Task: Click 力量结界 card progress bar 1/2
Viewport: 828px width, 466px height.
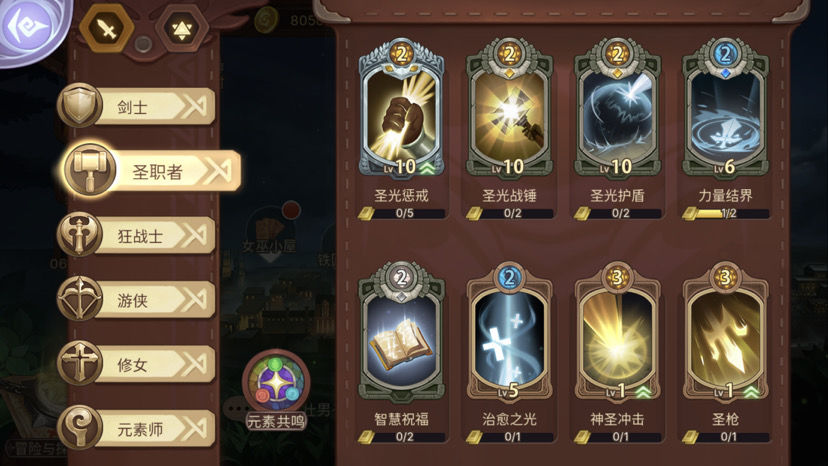Action: click(x=726, y=213)
